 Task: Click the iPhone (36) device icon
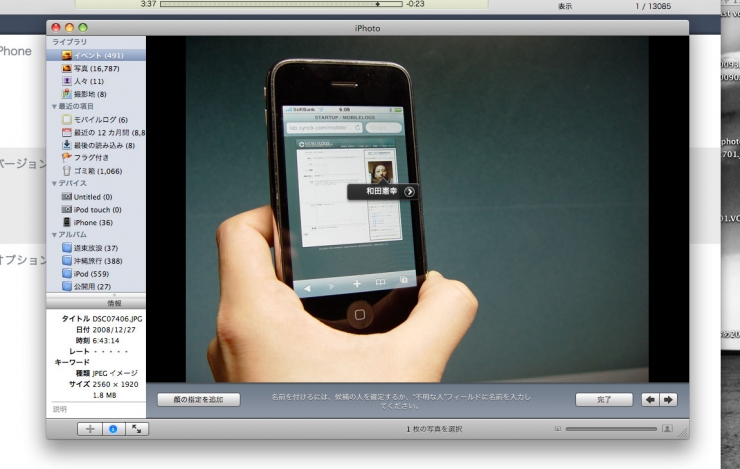tap(67, 222)
